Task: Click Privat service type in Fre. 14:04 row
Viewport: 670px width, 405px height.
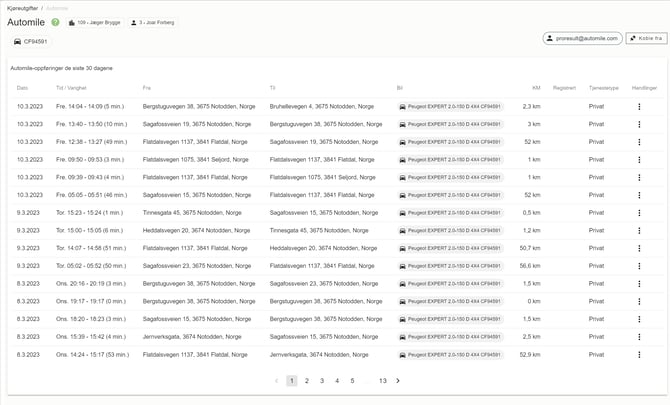Action: (597, 106)
